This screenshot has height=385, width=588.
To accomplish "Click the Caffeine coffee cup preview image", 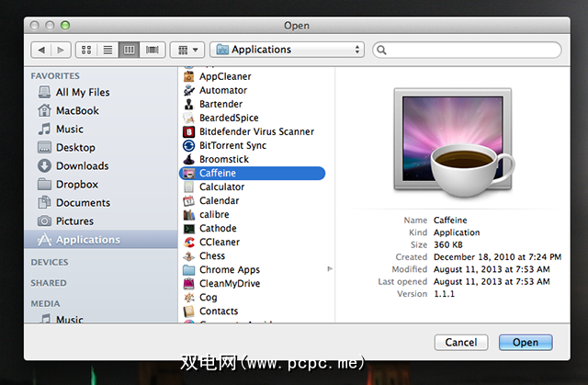I will (x=454, y=142).
